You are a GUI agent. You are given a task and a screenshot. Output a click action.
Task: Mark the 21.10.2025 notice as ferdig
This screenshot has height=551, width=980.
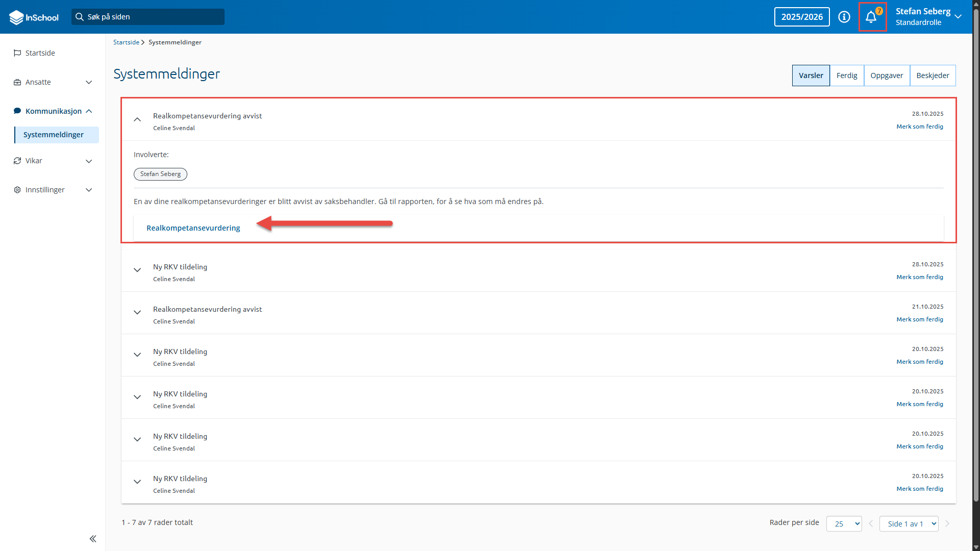pyautogui.click(x=920, y=319)
